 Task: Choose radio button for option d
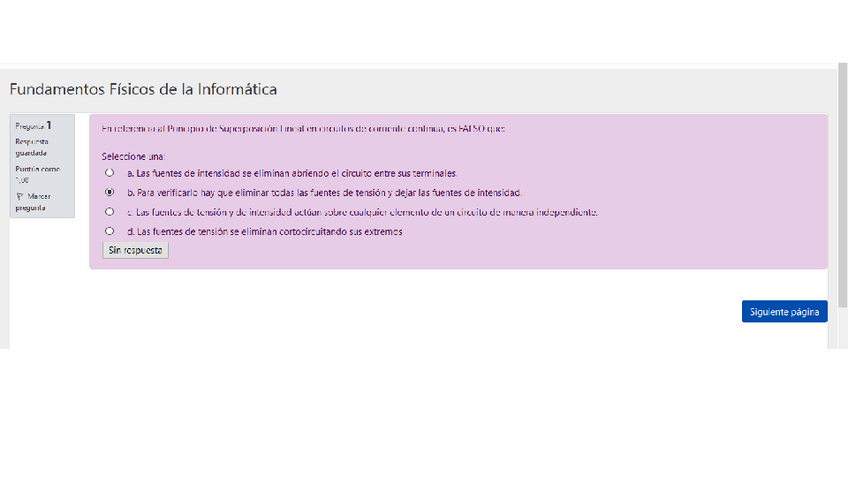click(110, 231)
